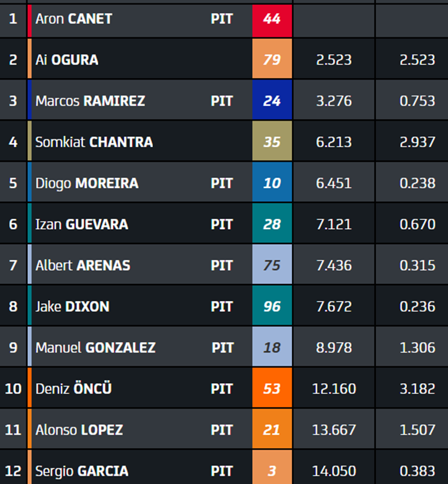This screenshot has height=484, width=448.
Task: Select the teal number 28 badge
Action: (x=272, y=223)
